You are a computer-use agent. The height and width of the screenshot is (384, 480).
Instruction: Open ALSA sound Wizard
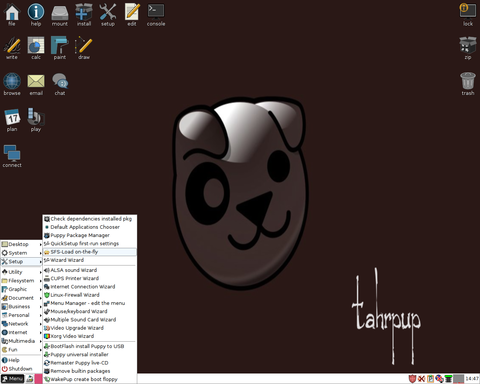point(90,270)
